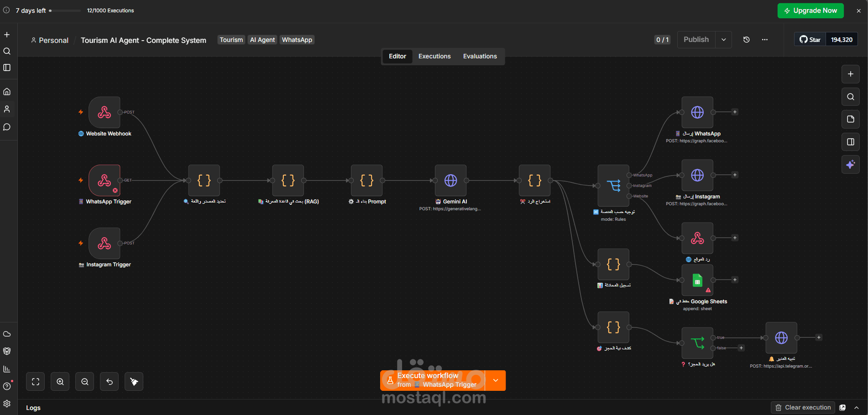Open the chat icon in left sidebar
This screenshot has width=868, height=415.
pos(7,127)
